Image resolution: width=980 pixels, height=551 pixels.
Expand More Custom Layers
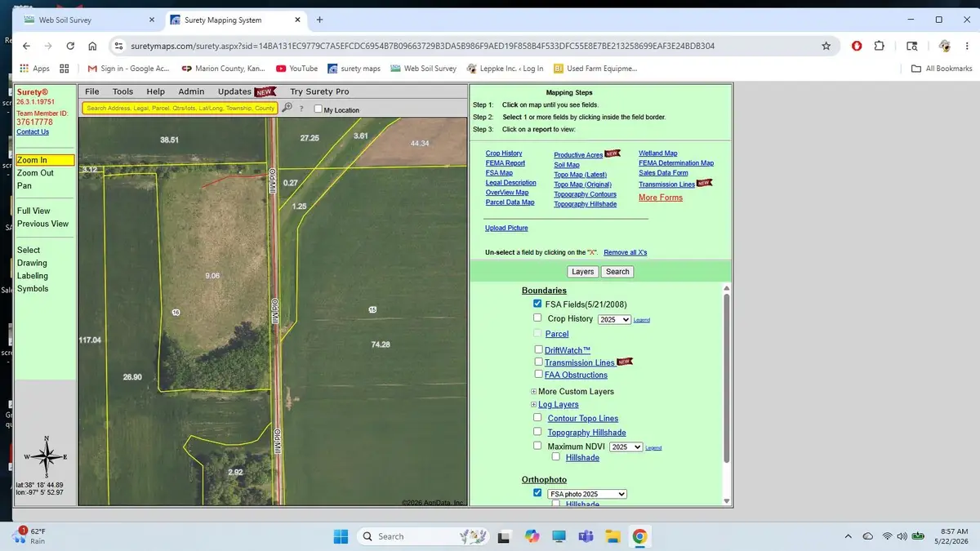pos(534,392)
